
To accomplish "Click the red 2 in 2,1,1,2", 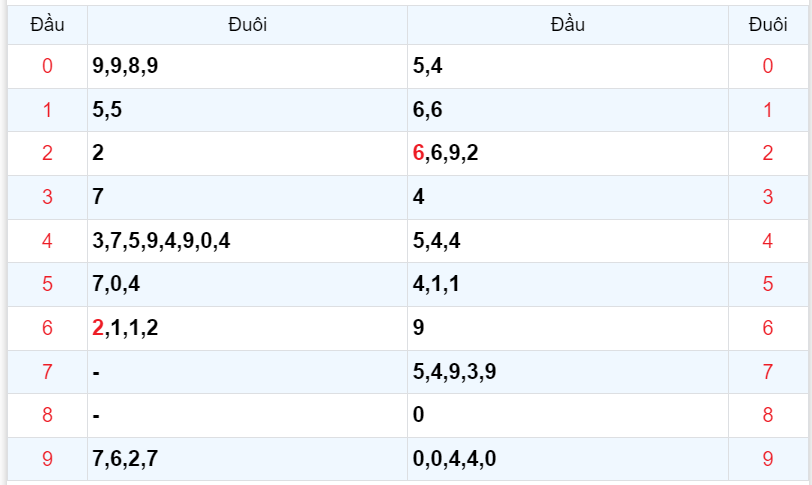I will 98,329.
